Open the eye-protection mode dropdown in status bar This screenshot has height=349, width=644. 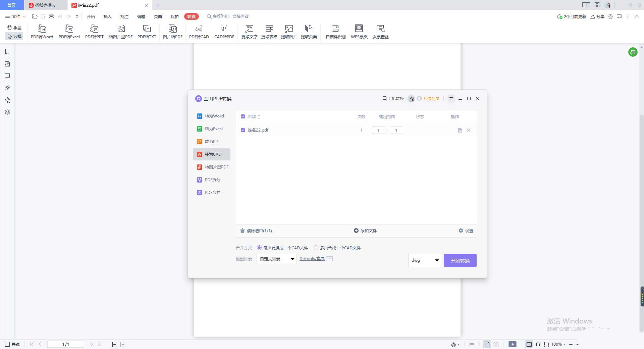[x=455, y=344]
